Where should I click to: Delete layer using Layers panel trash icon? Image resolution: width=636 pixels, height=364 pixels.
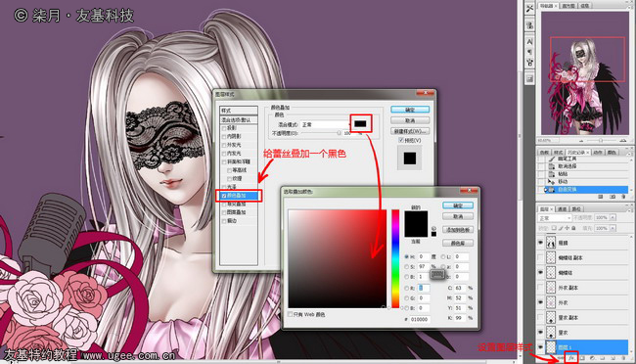(x=624, y=358)
